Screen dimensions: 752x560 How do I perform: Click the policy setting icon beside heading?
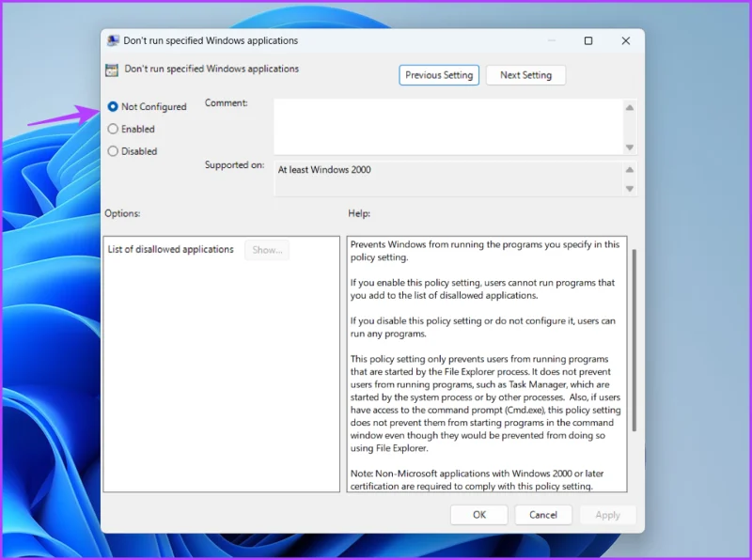[x=112, y=70]
